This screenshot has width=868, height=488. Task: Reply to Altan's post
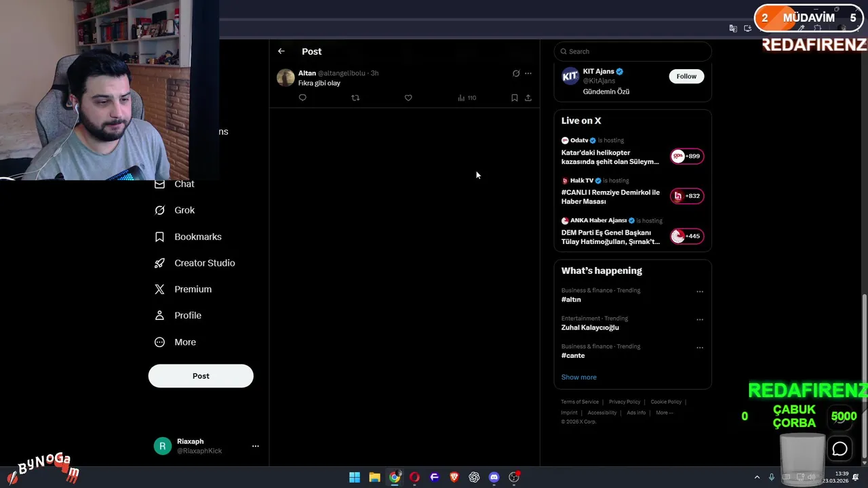pyautogui.click(x=302, y=98)
